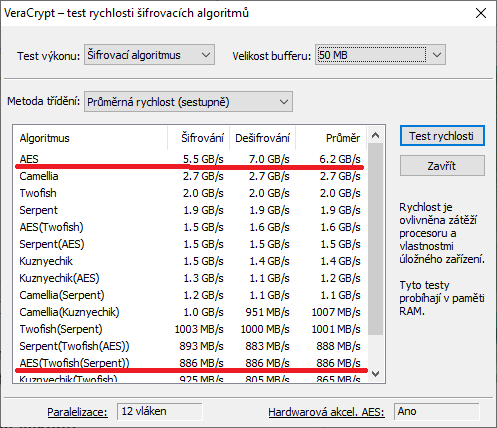
Task: Click the 1007 MB/s average value
Action: click(336, 312)
